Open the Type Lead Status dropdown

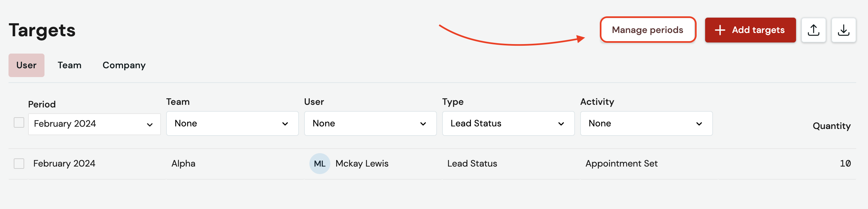(x=508, y=123)
